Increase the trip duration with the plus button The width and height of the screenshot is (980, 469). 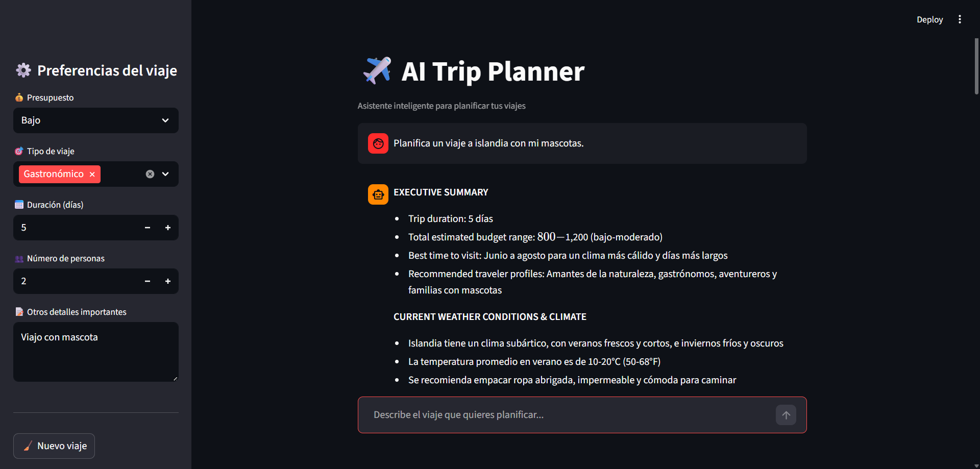pos(167,228)
